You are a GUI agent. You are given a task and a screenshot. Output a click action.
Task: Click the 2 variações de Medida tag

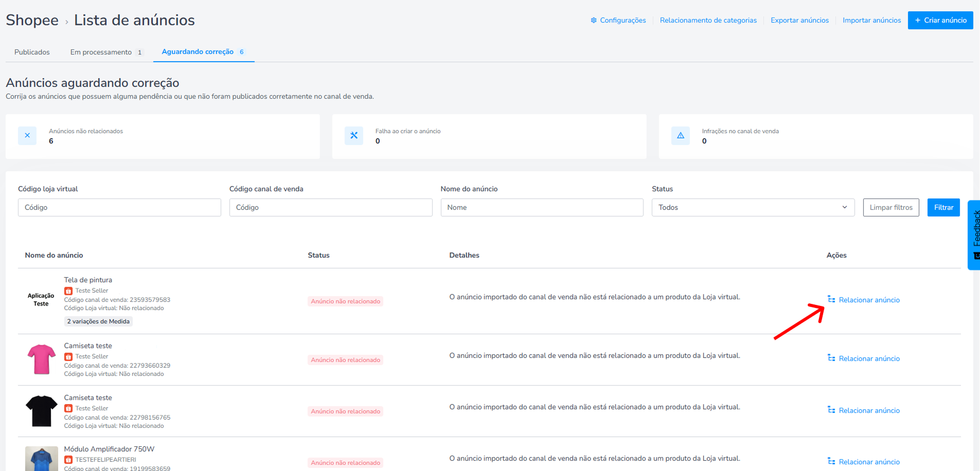(x=98, y=321)
